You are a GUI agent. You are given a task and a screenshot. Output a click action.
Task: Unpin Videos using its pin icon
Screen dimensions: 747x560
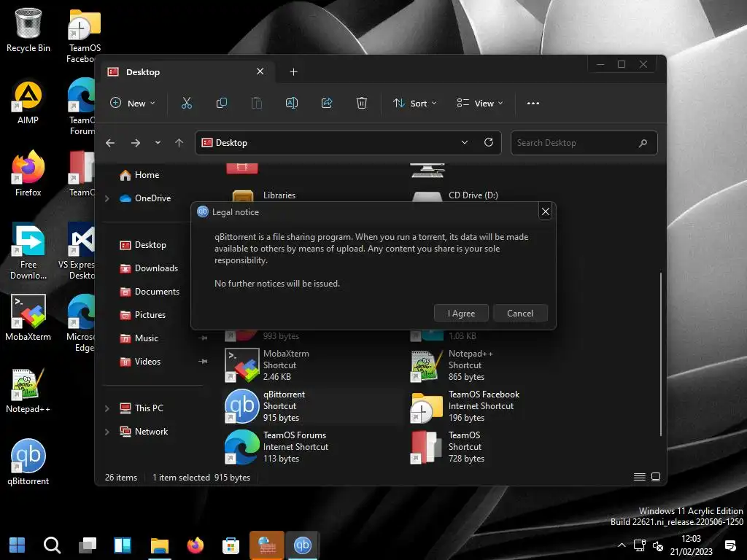point(203,362)
